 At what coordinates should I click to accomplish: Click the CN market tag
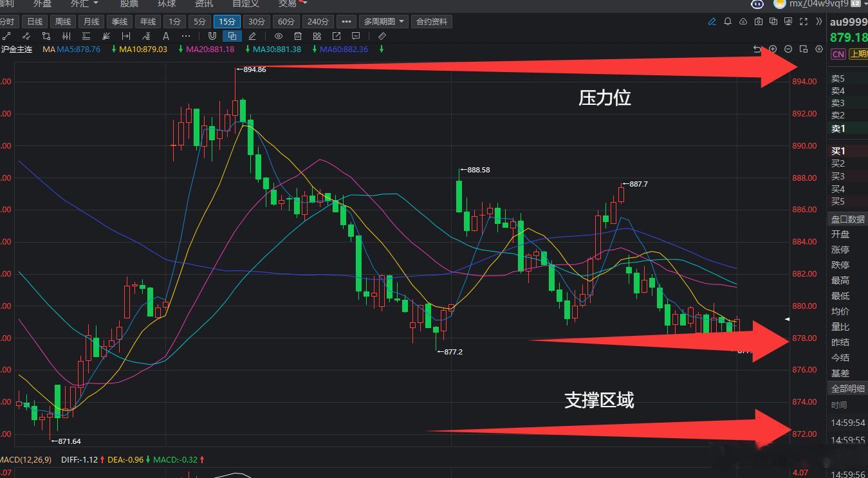pos(838,55)
